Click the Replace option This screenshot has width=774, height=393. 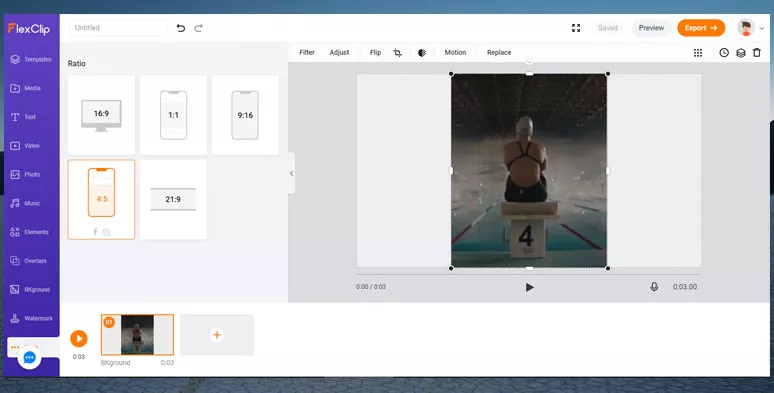tap(499, 52)
